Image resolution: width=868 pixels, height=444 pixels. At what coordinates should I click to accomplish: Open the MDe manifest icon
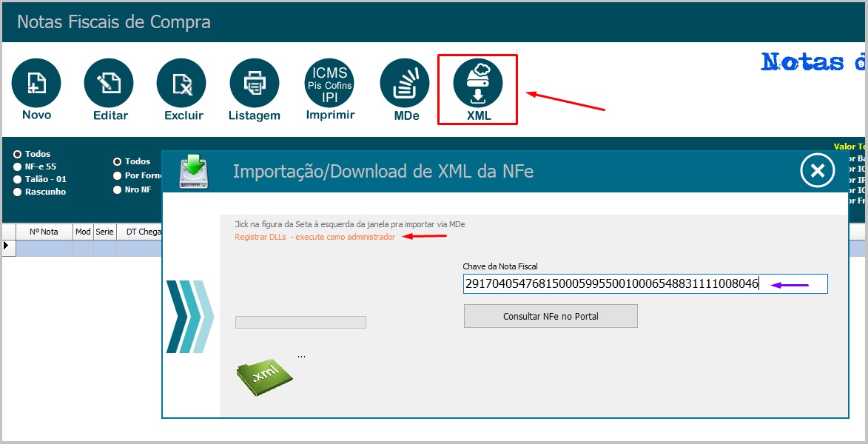pyautogui.click(x=405, y=84)
